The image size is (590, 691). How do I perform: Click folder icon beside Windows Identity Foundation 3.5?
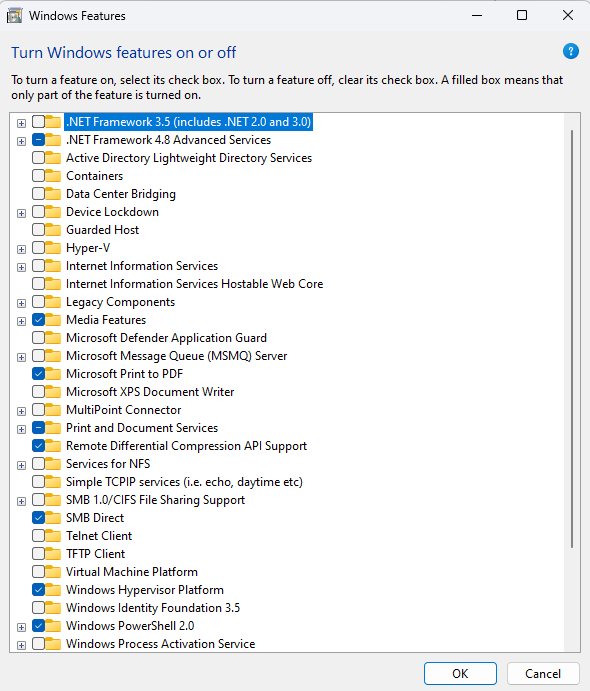(53, 608)
